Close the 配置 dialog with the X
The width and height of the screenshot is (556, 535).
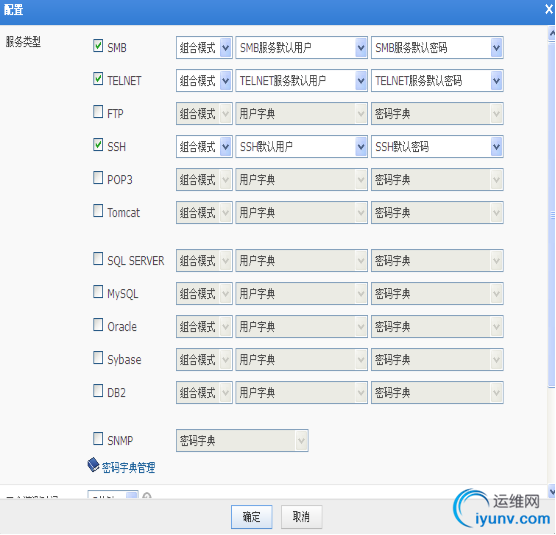549,9
